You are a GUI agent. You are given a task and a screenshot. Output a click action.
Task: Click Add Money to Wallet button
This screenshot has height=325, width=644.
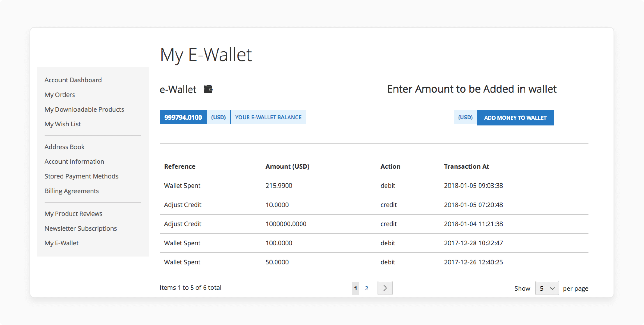pyautogui.click(x=515, y=118)
